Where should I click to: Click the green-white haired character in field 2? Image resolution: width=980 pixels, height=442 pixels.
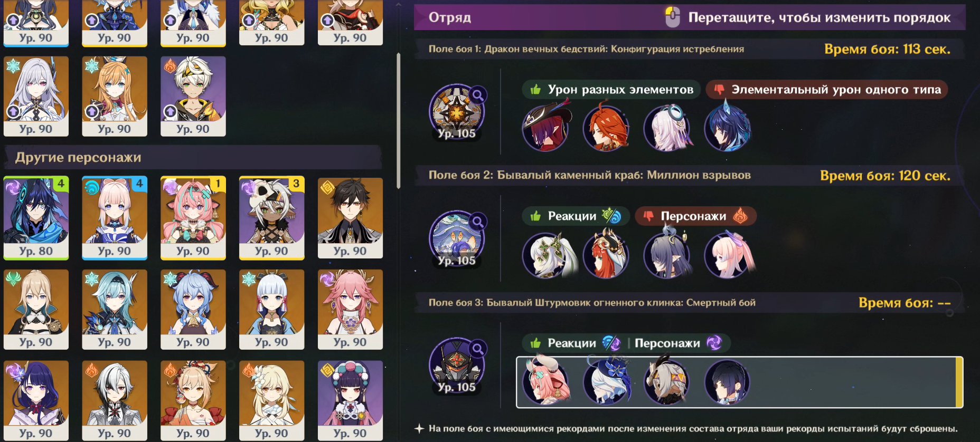(x=546, y=255)
